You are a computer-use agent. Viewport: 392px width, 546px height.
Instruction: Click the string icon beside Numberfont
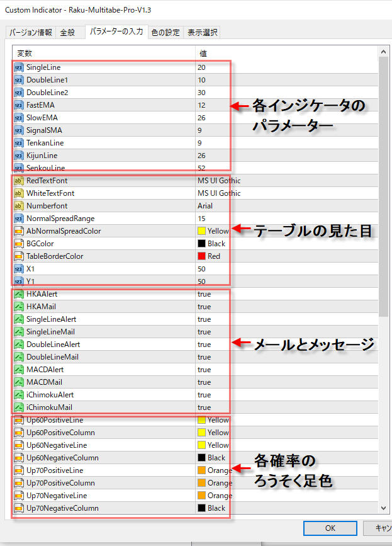pyautogui.click(x=18, y=206)
